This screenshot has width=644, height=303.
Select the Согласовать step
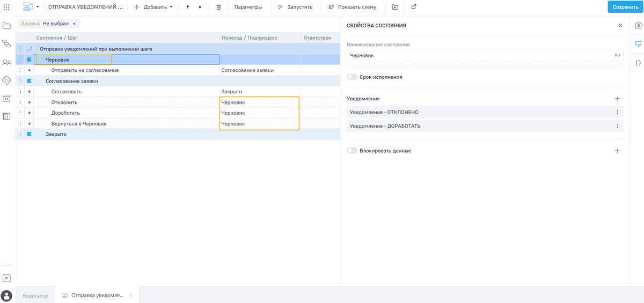click(x=67, y=92)
